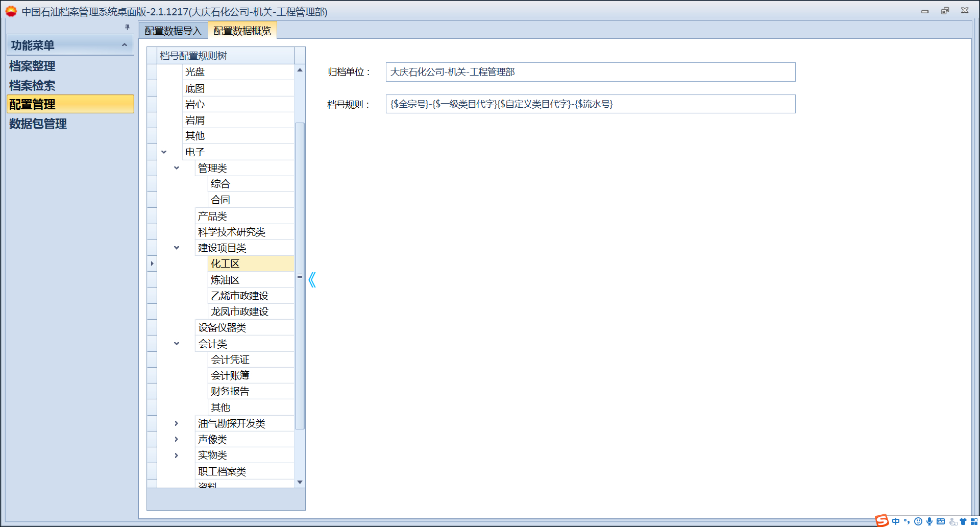
Task: Open 数据包管理 from the sidebar
Action: [x=37, y=124]
